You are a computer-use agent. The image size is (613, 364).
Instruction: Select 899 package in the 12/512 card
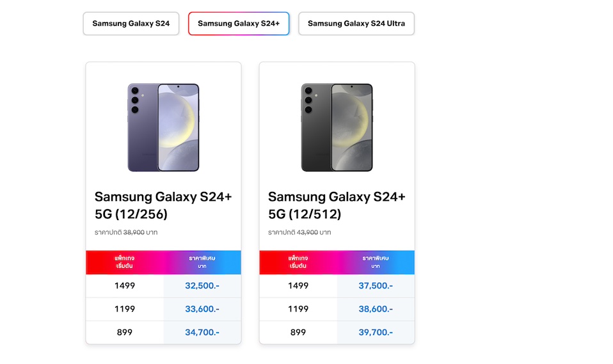298,332
